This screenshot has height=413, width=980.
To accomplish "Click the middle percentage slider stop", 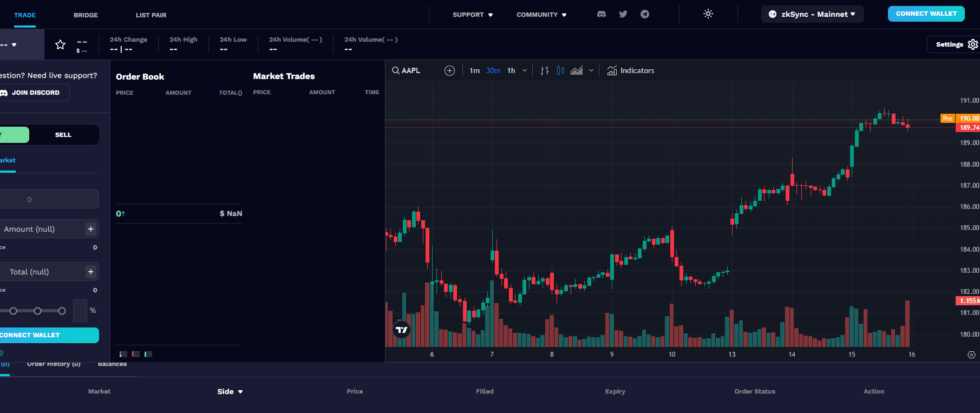I will coord(37,311).
